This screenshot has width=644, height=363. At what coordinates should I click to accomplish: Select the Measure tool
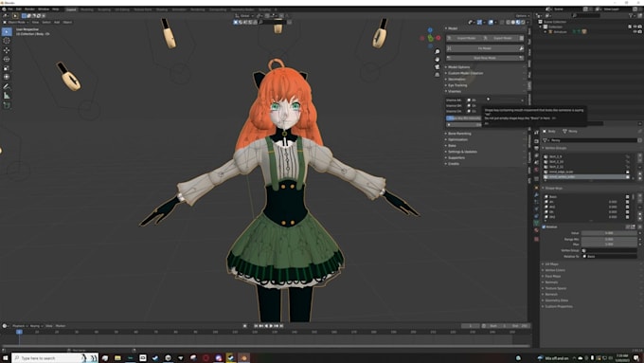coord(7,96)
